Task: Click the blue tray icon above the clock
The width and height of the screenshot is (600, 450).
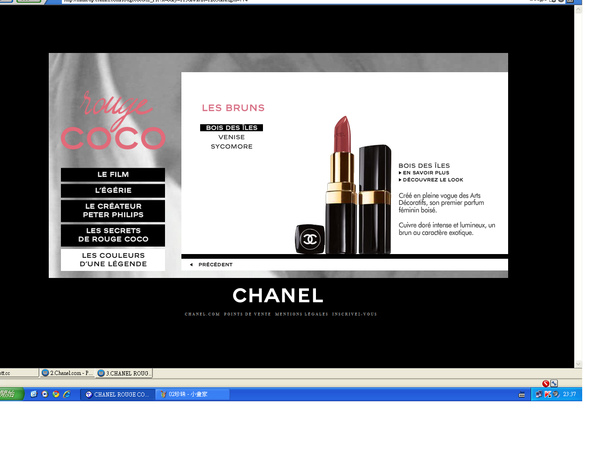Action: [554, 383]
